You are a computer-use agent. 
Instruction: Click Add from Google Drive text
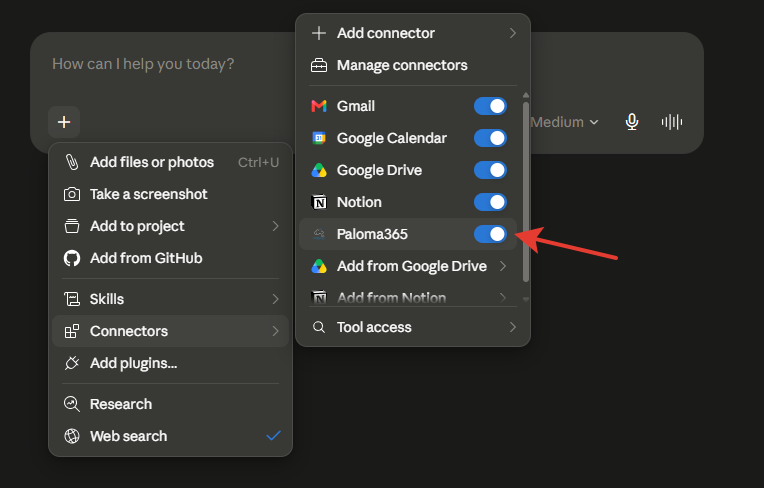click(412, 266)
